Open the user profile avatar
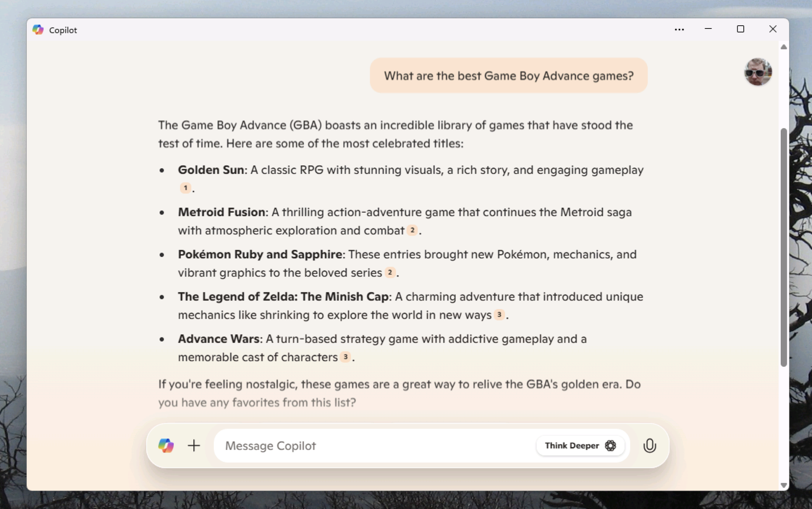This screenshot has height=509, width=812. 758,72
